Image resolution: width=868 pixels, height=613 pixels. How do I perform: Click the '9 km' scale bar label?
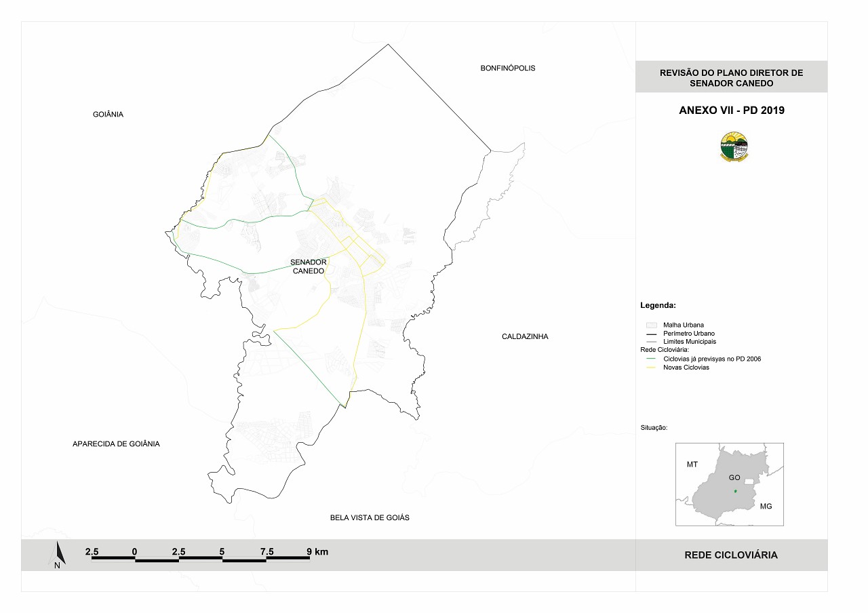[317, 552]
